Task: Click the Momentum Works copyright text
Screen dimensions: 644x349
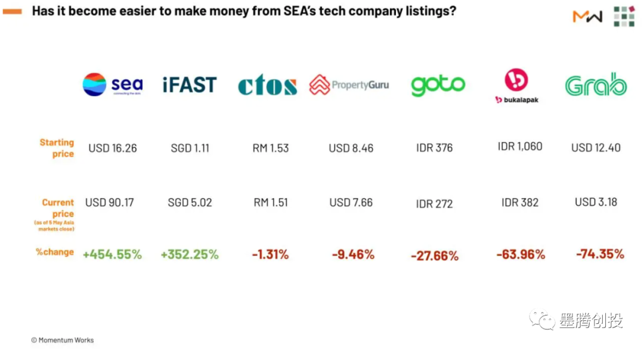Action: click(62, 340)
